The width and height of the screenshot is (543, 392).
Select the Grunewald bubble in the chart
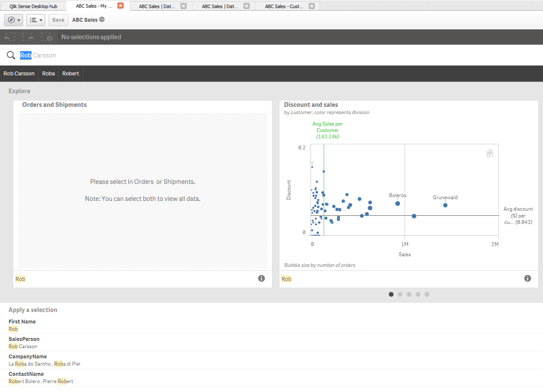pos(445,205)
